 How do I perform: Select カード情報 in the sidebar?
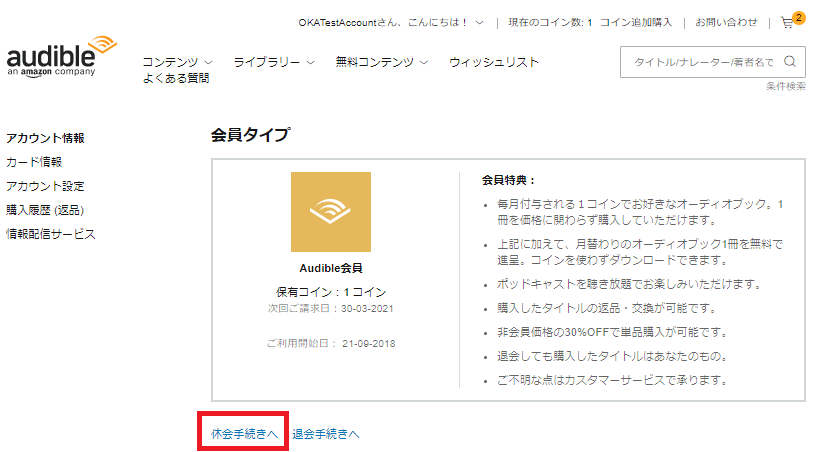pos(34,162)
